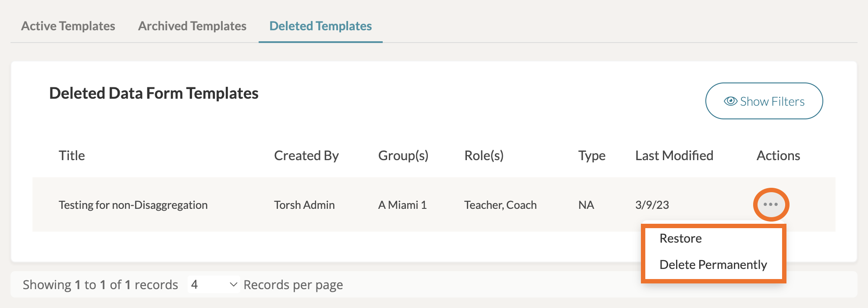This screenshot has width=868, height=308.
Task: Open the Archived Templates tab
Action: [x=192, y=26]
